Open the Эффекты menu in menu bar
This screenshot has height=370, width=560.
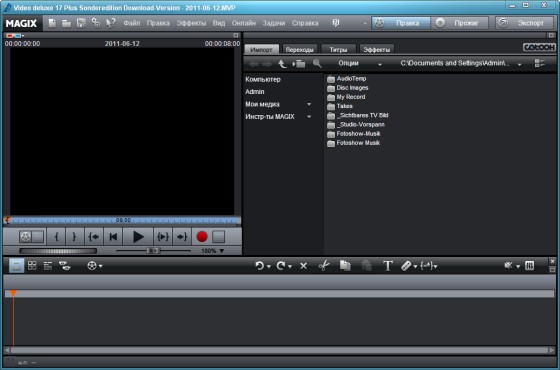coord(191,23)
